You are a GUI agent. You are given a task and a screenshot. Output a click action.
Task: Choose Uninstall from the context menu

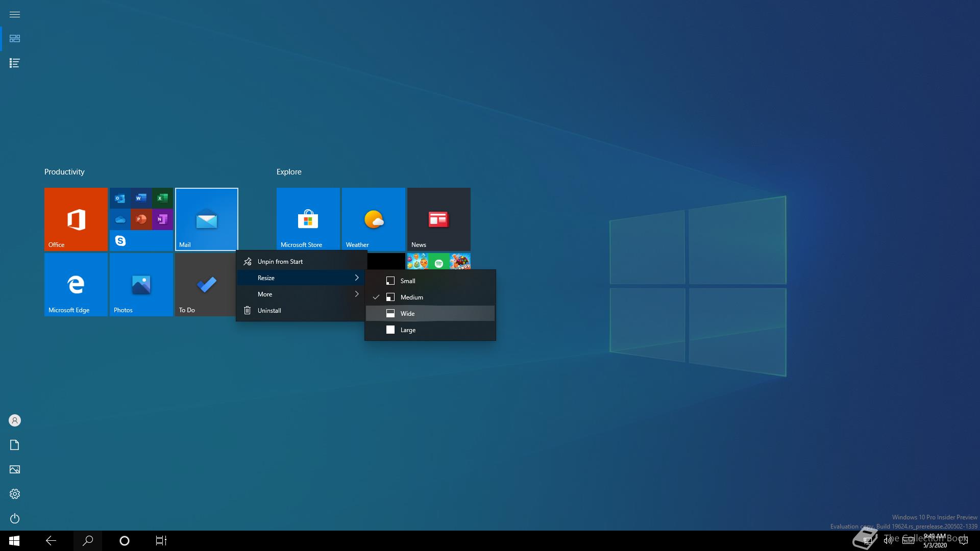tap(302, 311)
